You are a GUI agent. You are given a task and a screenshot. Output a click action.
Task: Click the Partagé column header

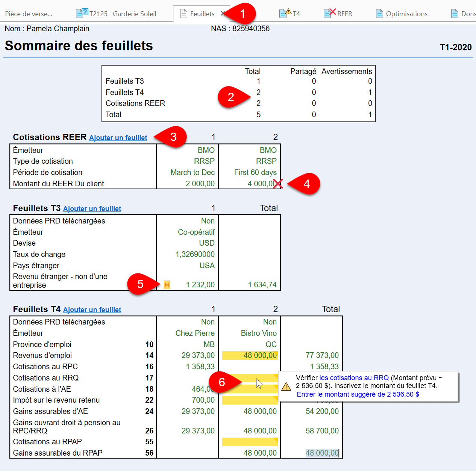tap(303, 71)
